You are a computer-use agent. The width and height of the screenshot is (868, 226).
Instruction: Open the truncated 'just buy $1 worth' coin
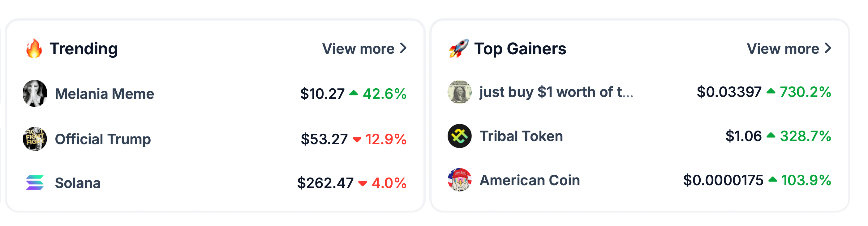556,92
